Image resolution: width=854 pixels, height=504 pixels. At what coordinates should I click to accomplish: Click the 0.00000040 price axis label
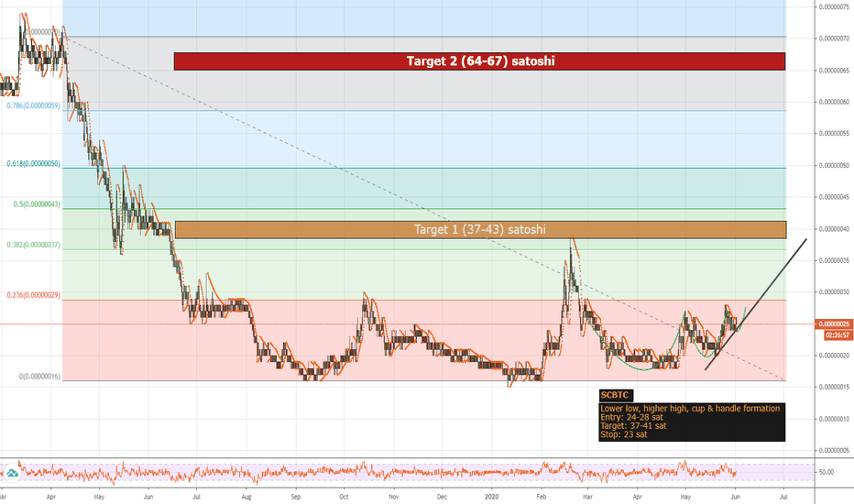[x=835, y=229]
